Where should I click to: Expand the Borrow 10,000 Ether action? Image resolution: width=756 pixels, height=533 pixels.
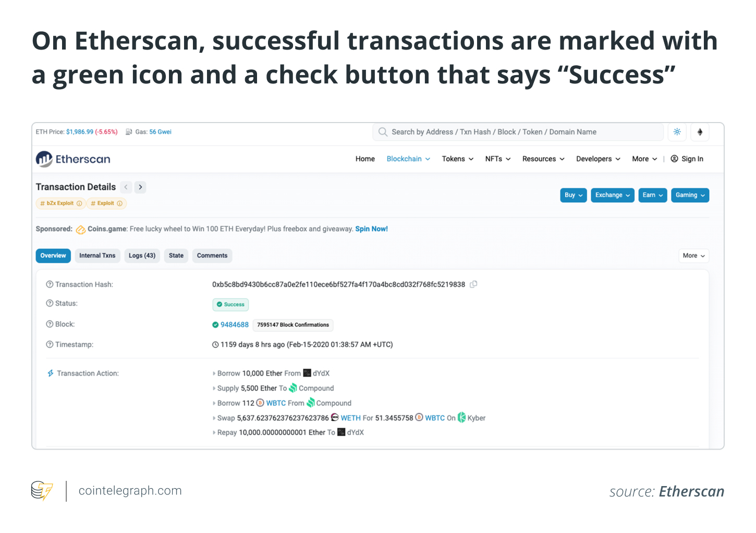[x=214, y=373]
